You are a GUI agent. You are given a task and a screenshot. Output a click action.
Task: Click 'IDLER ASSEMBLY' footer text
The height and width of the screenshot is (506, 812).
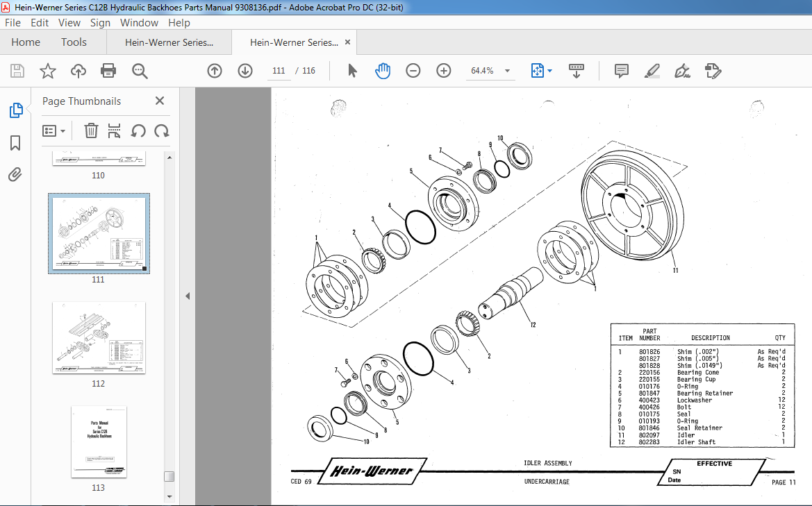click(548, 464)
